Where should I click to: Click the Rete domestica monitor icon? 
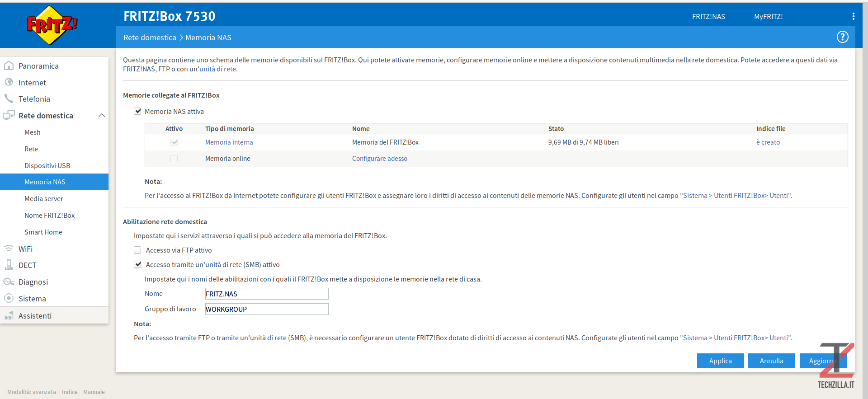point(9,115)
